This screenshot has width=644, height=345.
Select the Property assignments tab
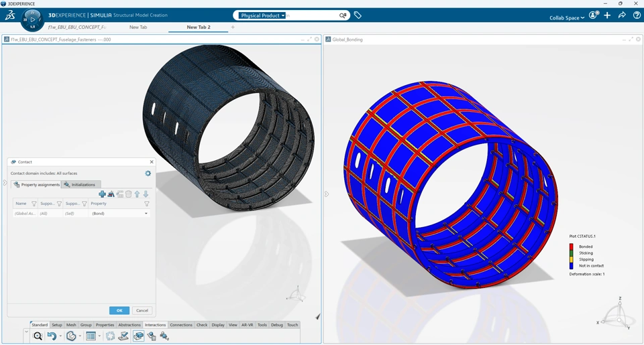(x=36, y=185)
